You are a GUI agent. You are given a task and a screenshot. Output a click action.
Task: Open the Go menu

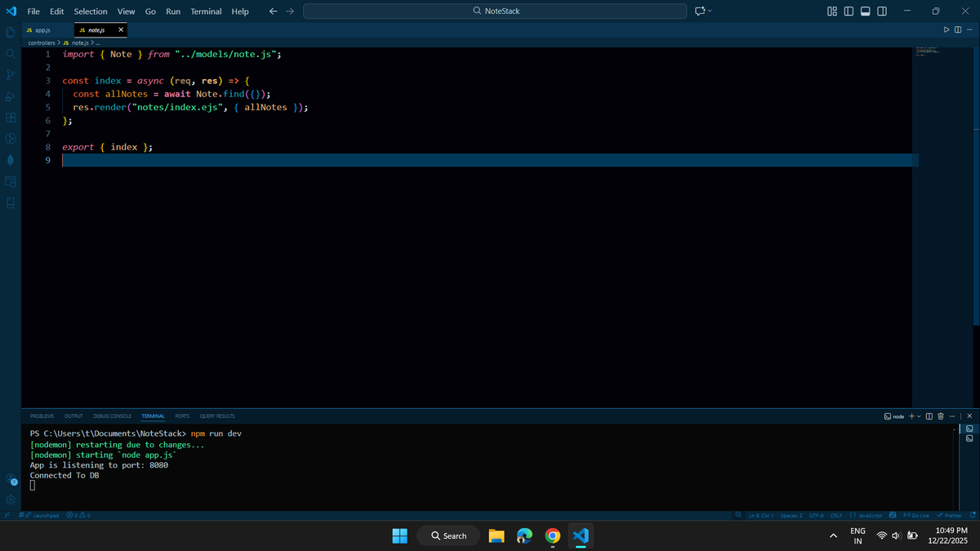[x=150, y=11]
